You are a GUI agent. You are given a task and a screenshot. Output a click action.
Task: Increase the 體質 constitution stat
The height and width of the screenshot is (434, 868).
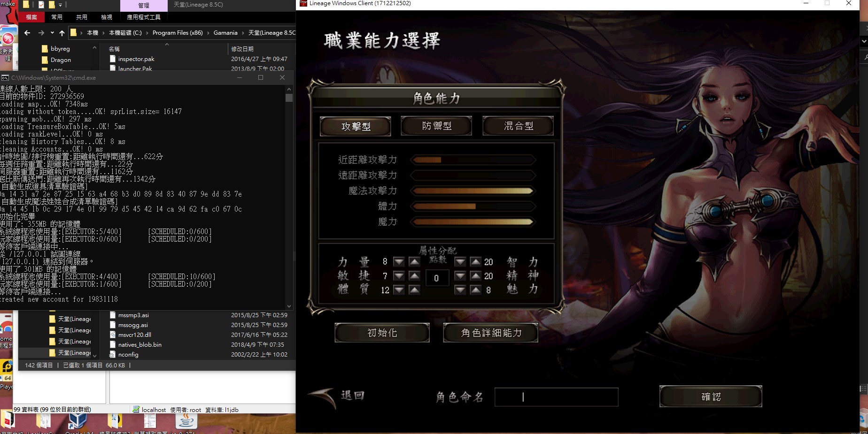pyautogui.click(x=414, y=290)
